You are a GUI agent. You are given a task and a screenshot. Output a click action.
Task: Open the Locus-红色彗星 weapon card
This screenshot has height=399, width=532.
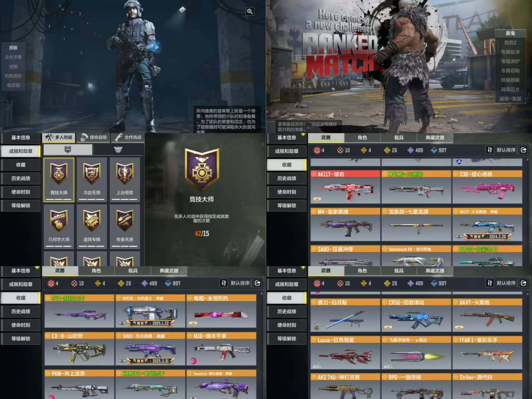point(345,353)
